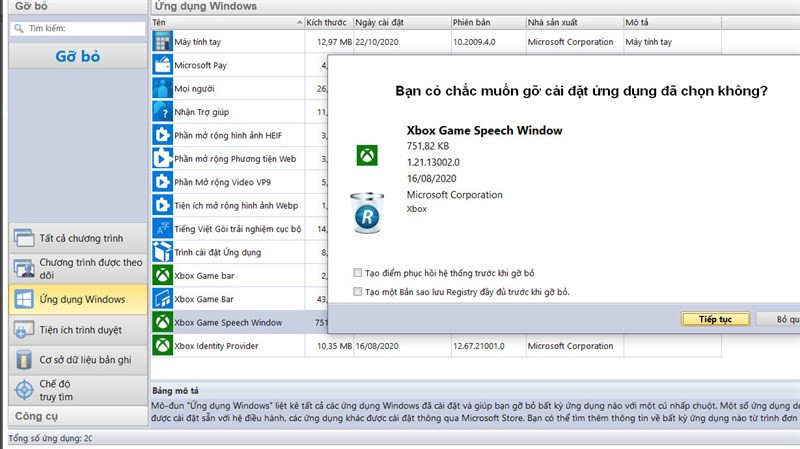Click the Tiện ích mở rộng hình ảnh Webp icon

coord(162,205)
